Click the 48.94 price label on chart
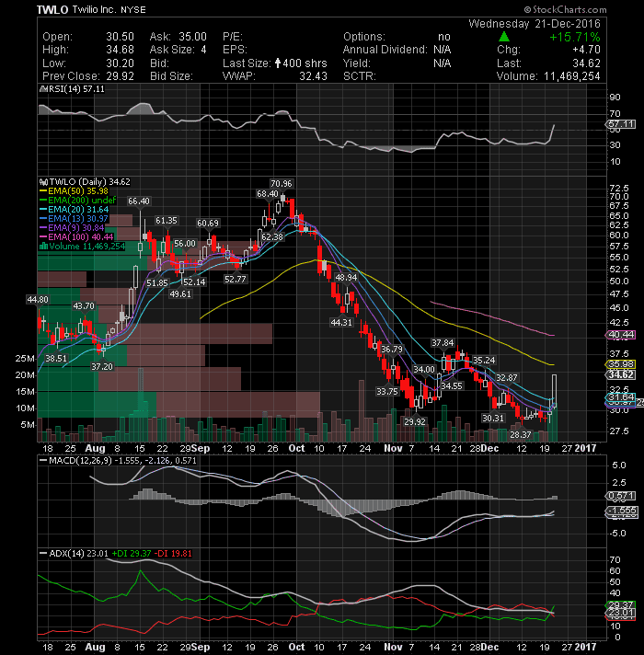Image resolution: width=644 pixels, height=655 pixels. (x=346, y=278)
